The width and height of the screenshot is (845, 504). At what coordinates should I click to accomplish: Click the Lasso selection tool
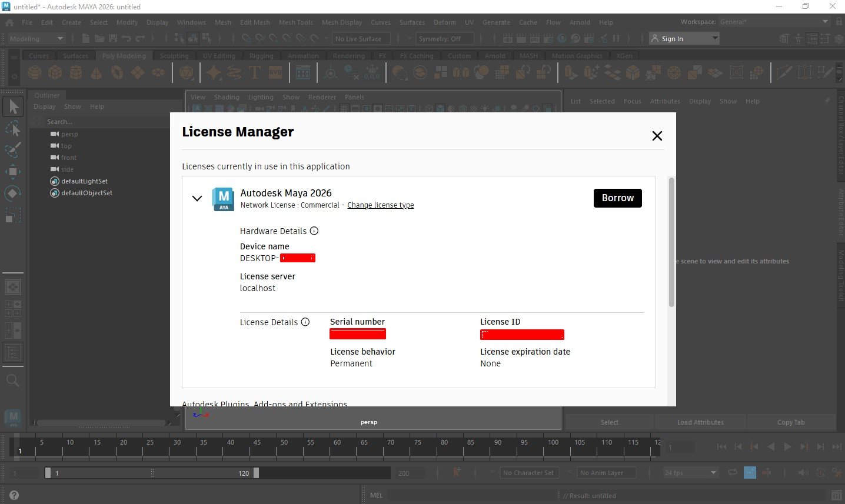pyautogui.click(x=13, y=128)
